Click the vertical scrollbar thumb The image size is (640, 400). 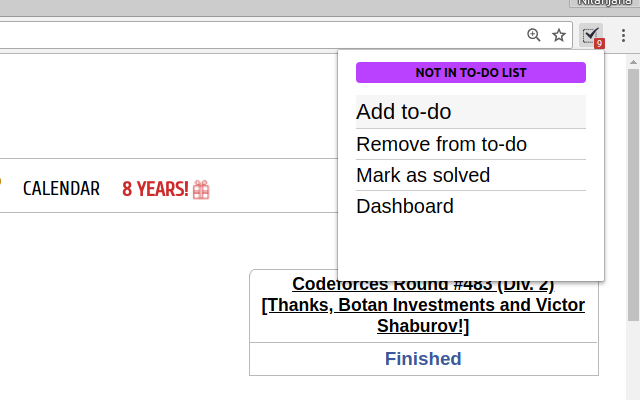pos(633,195)
